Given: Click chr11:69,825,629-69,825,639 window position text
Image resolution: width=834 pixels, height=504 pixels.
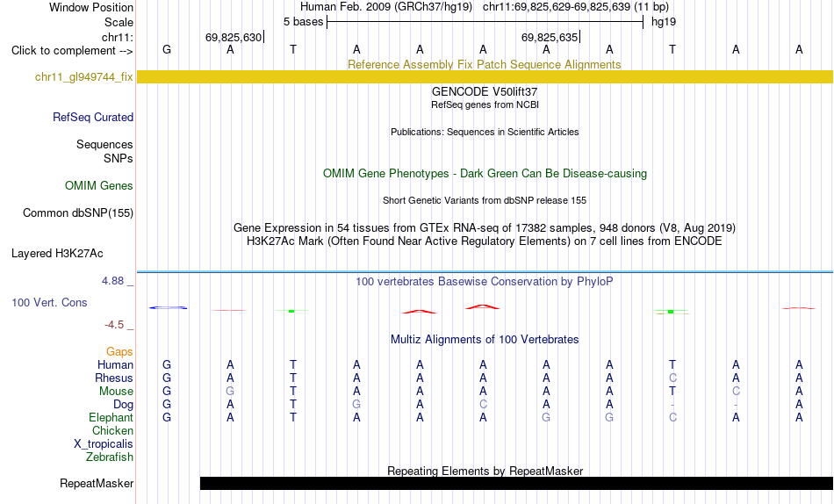Looking at the screenshot, I should click(x=557, y=7).
